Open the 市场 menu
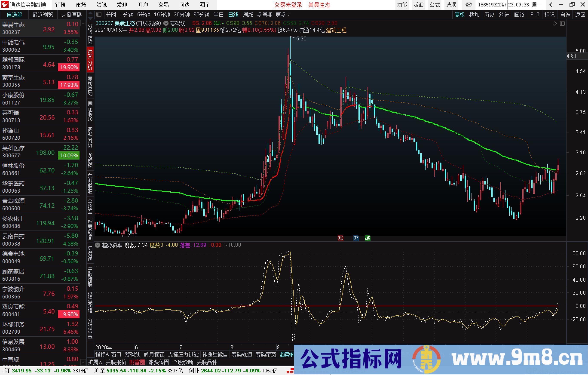 tap(81, 5)
